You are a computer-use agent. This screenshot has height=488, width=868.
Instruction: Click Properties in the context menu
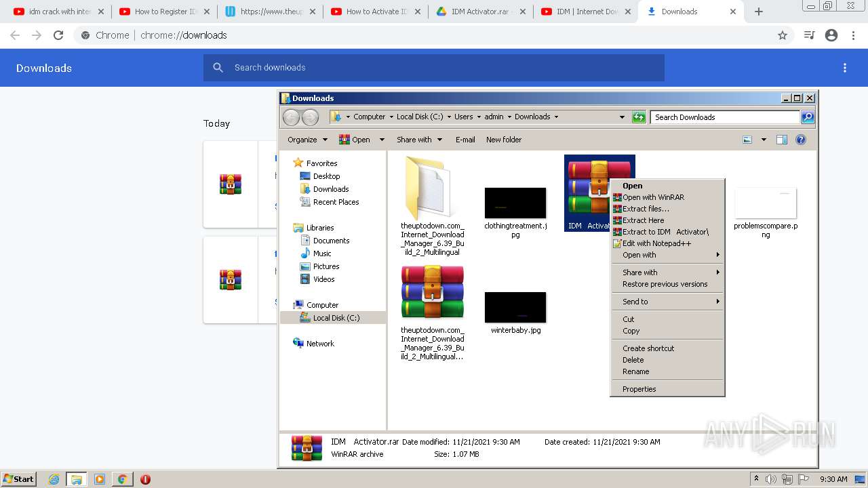[x=667, y=389]
